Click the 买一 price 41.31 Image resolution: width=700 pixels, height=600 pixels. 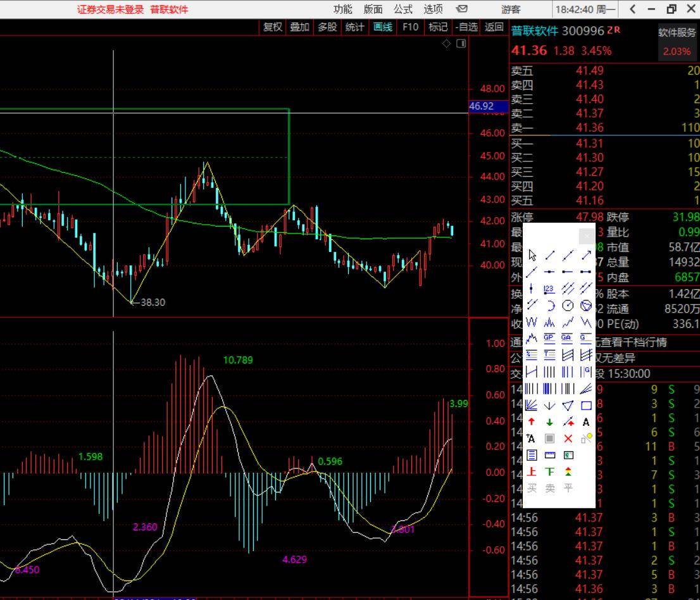click(x=589, y=143)
